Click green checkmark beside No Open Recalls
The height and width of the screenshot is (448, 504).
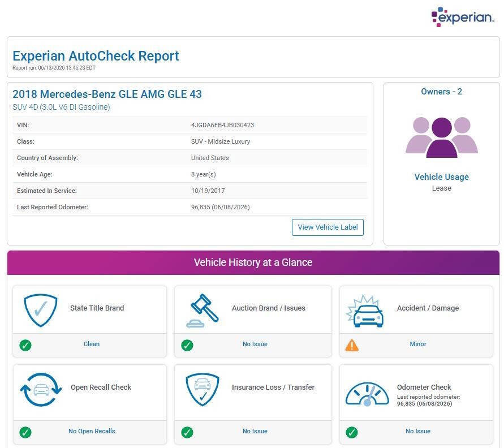[x=25, y=432]
